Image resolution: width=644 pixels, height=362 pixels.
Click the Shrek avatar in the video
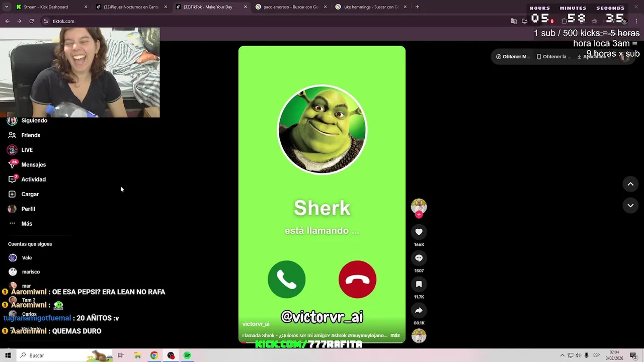[x=322, y=129]
